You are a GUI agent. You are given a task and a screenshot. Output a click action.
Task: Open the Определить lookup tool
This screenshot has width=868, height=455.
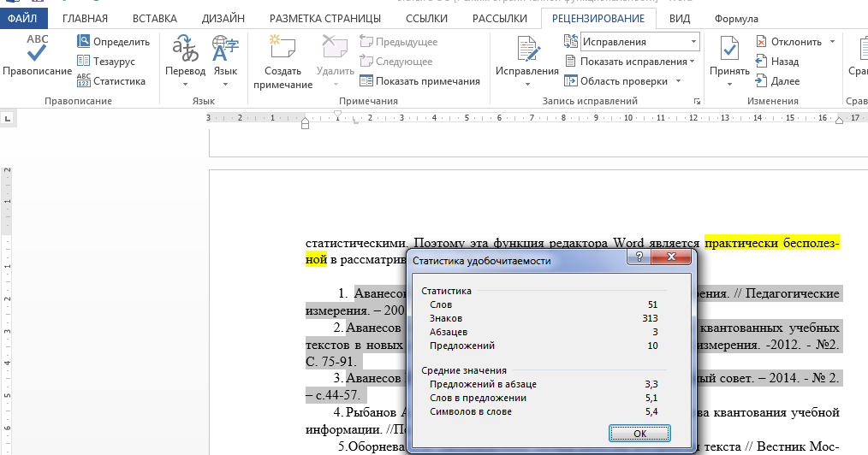(114, 41)
